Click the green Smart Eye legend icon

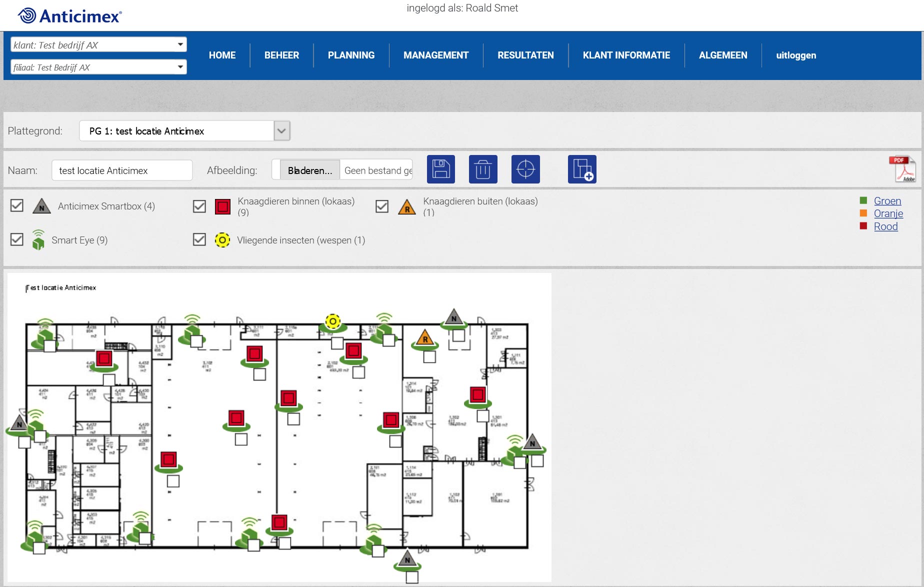38,240
